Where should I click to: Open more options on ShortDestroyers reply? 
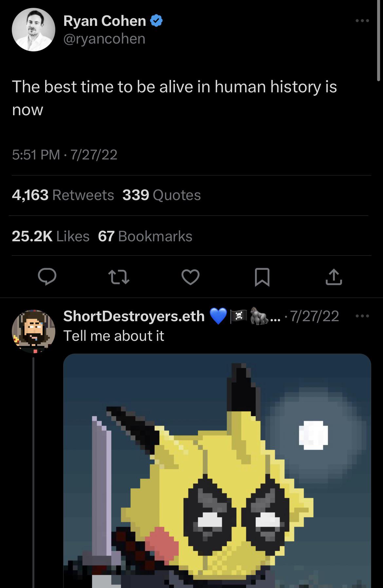tap(362, 316)
